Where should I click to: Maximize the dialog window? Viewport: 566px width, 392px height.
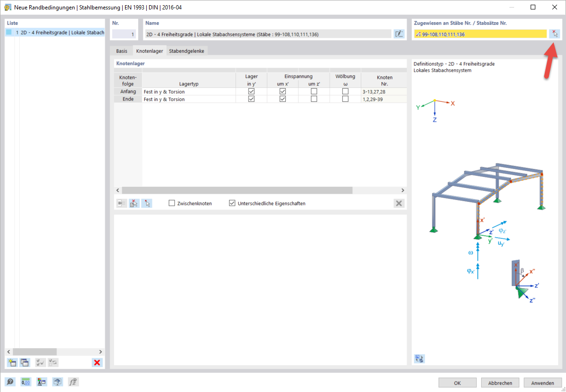click(533, 7)
